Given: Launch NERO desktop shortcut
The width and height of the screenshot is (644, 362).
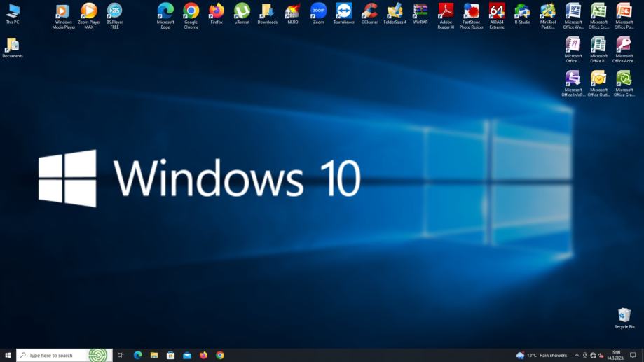Looking at the screenshot, I should [293, 13].
